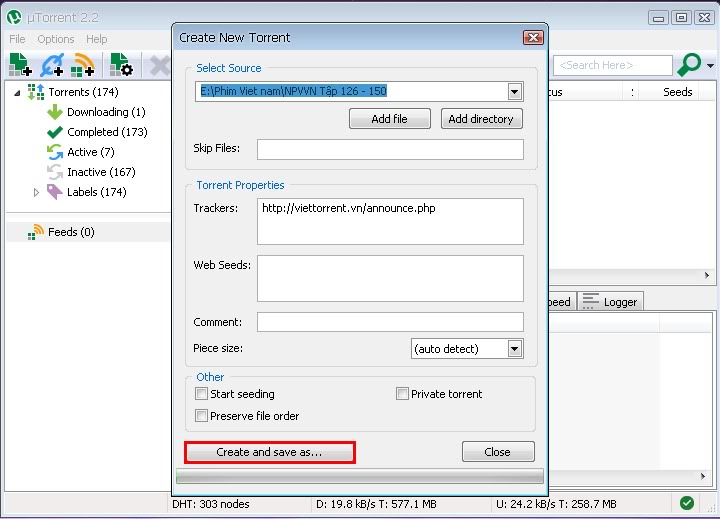Select Active (7) category

[x=90, y=152]
